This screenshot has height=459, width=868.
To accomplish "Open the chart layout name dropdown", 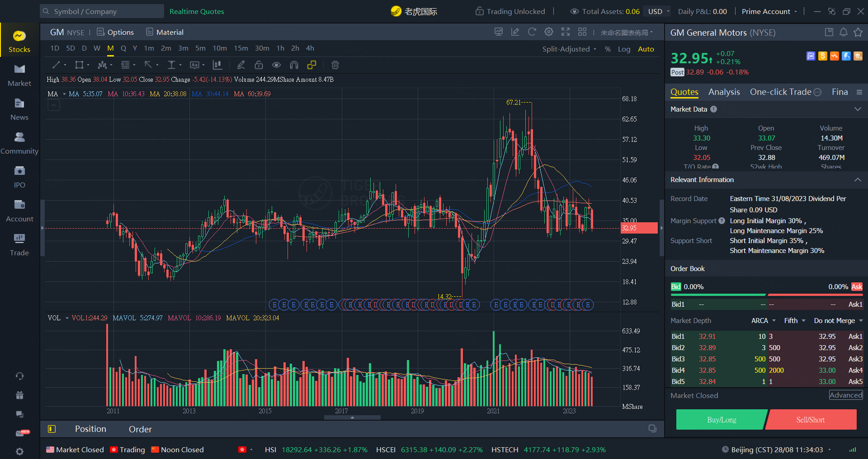I will (x=627, y=33).
